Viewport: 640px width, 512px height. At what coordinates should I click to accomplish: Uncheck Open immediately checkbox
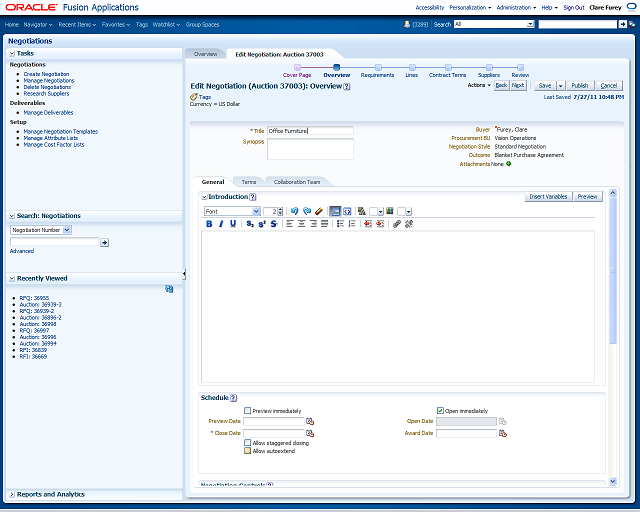point(440,410)
